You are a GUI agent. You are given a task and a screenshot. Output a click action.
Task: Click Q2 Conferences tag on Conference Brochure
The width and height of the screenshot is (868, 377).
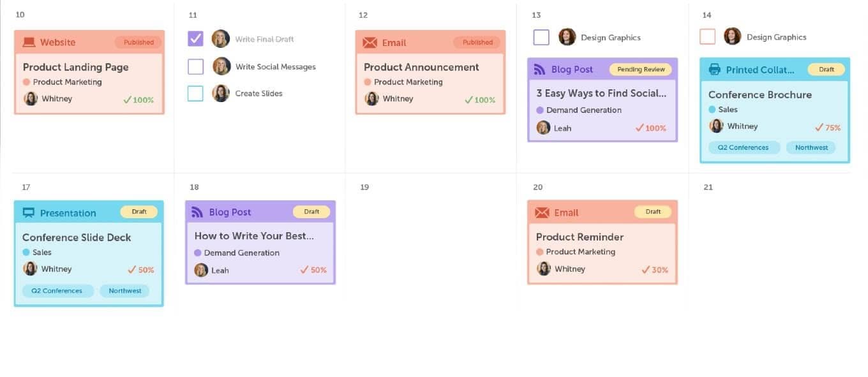(x=743, y=147)
